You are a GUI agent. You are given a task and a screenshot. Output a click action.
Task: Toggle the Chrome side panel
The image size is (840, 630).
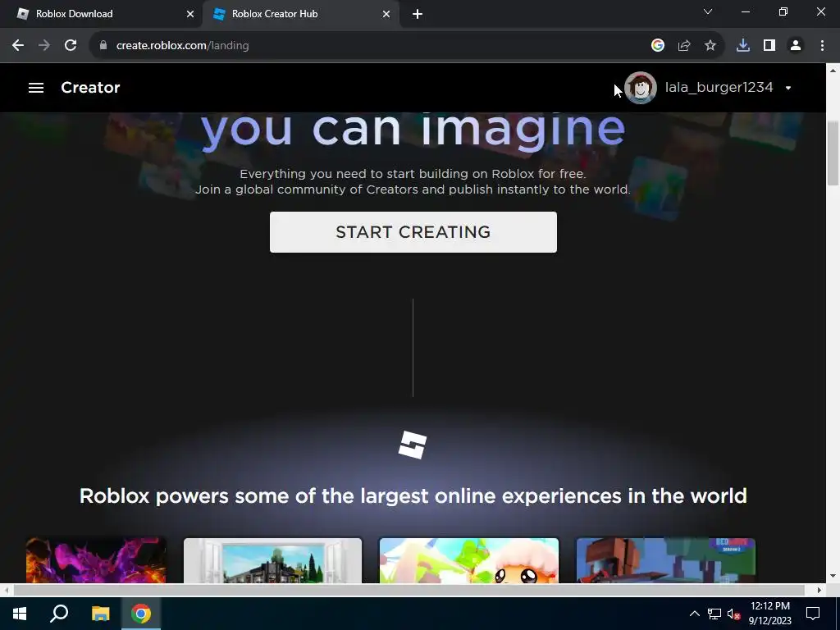[x=769, y=46]
